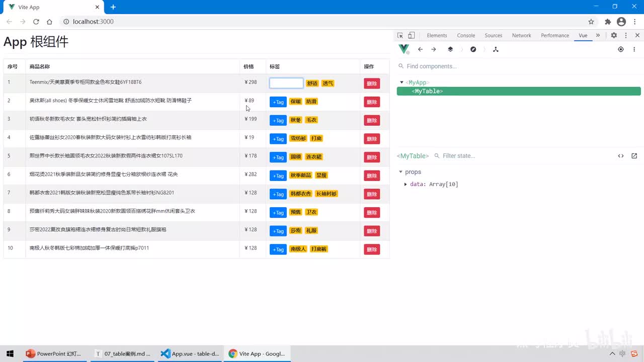Open the Chrome extensions puzzle icon
Viewport: 644px width, 362px height.
click(x=608, y=22)
